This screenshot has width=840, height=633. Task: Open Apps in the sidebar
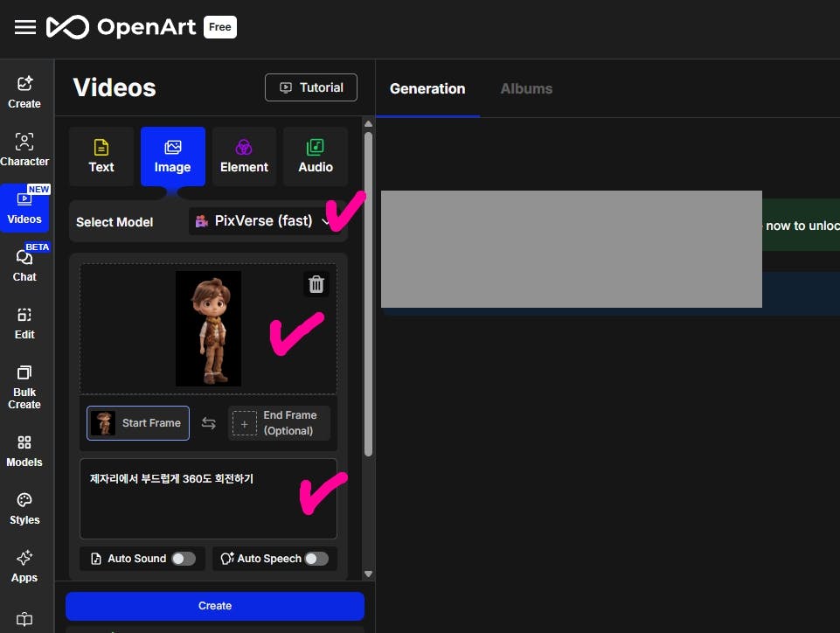[x=24, y=566]
